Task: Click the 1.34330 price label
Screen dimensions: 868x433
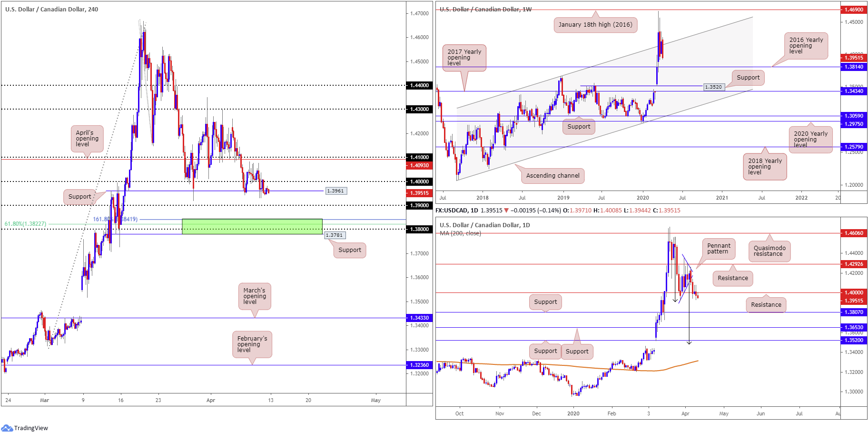Action: (419, 318)
